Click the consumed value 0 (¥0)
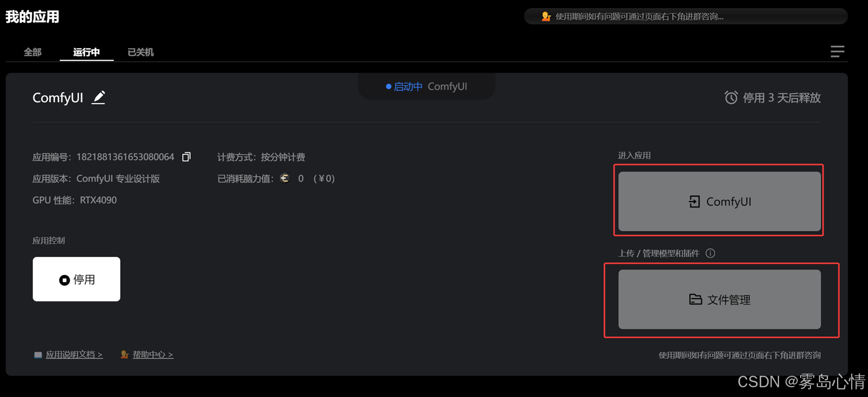The image size is (868, 397). coord(316,179)
